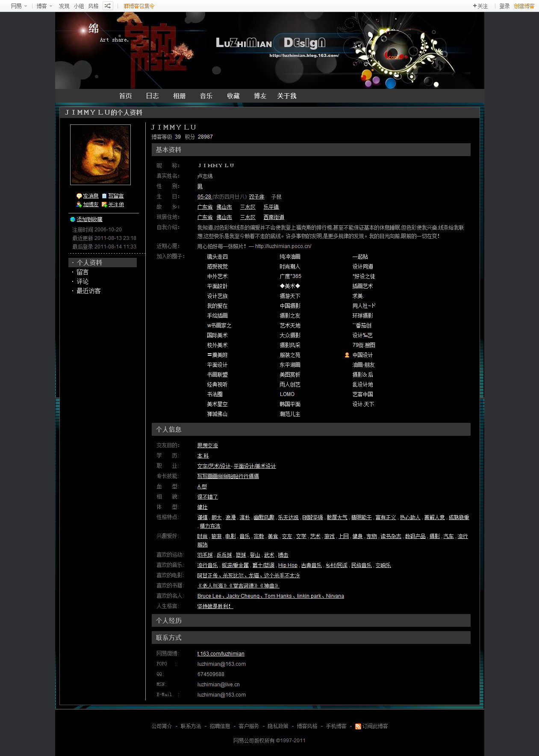Open the 群博客召集令 orange link
This screenshot has width=539, height=756.
tap(139, 6)
